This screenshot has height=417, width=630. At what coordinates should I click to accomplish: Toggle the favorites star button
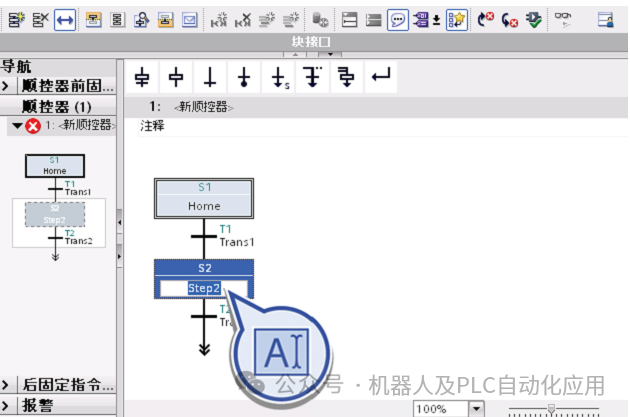coord(457,20)
